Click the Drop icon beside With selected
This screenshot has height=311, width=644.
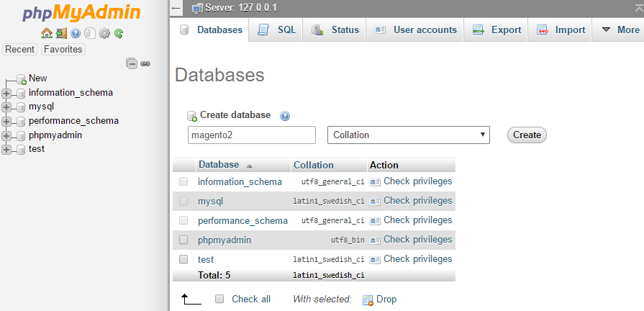tap(368, 300)
